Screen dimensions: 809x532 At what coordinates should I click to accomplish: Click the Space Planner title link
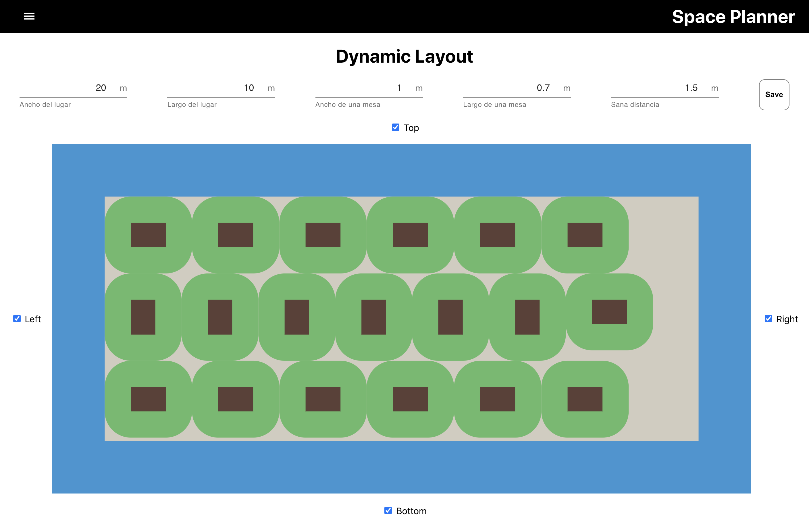point(733,17)
